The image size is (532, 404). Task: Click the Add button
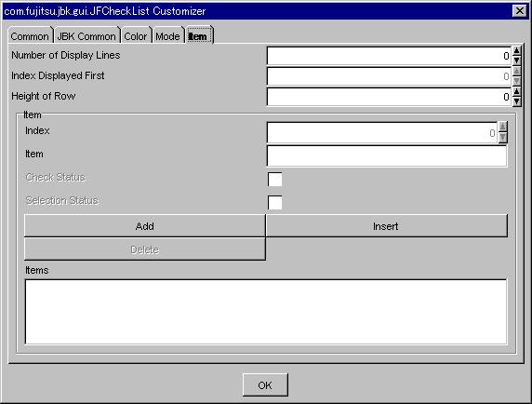click(x=145, y=226)
